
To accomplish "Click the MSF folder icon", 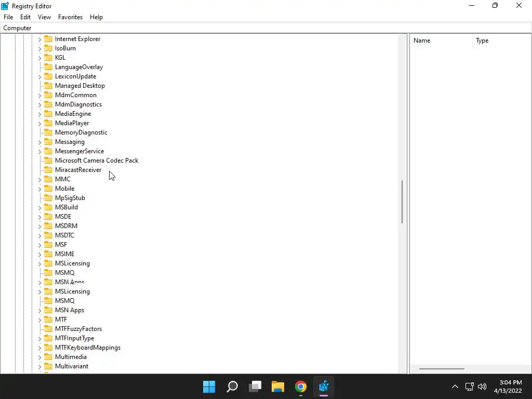I will (48, 245).
